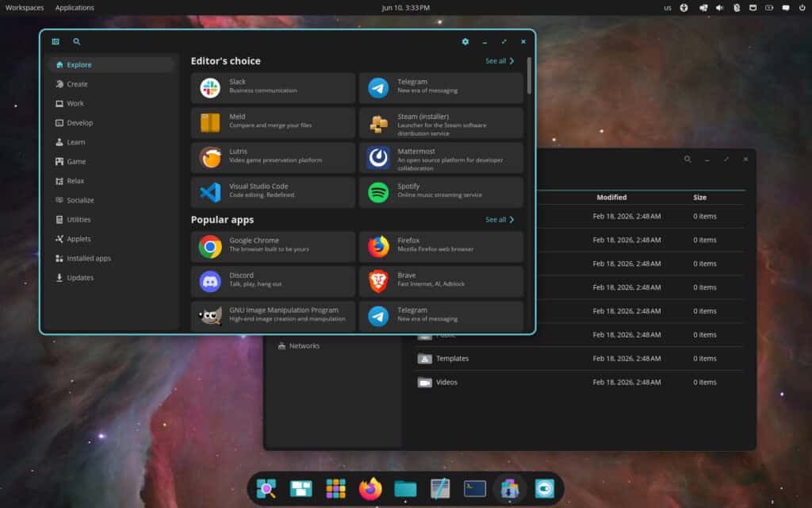Open the Workspaces button in top panel
Viewport: 812px width, 508px height.
pos(25,8)
